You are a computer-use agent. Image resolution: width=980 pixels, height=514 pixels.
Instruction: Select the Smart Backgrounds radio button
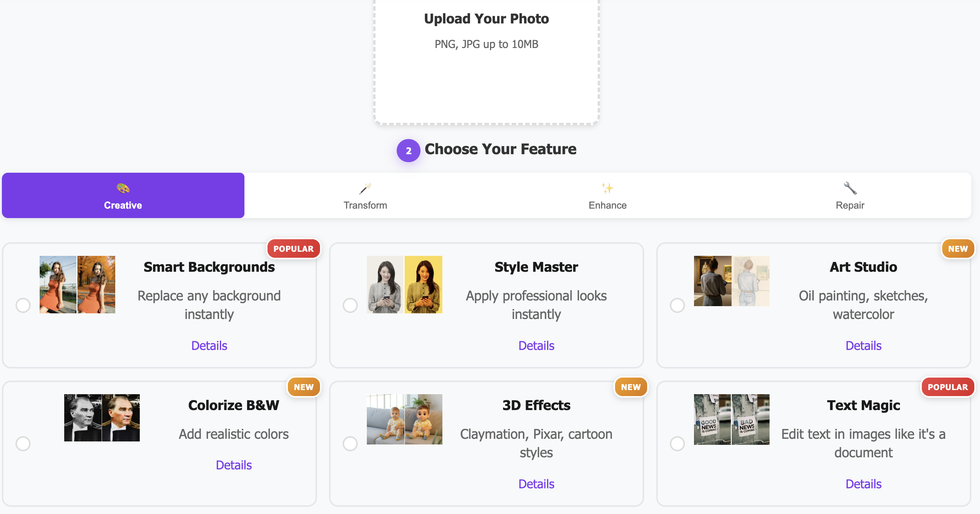click(23, 305)
